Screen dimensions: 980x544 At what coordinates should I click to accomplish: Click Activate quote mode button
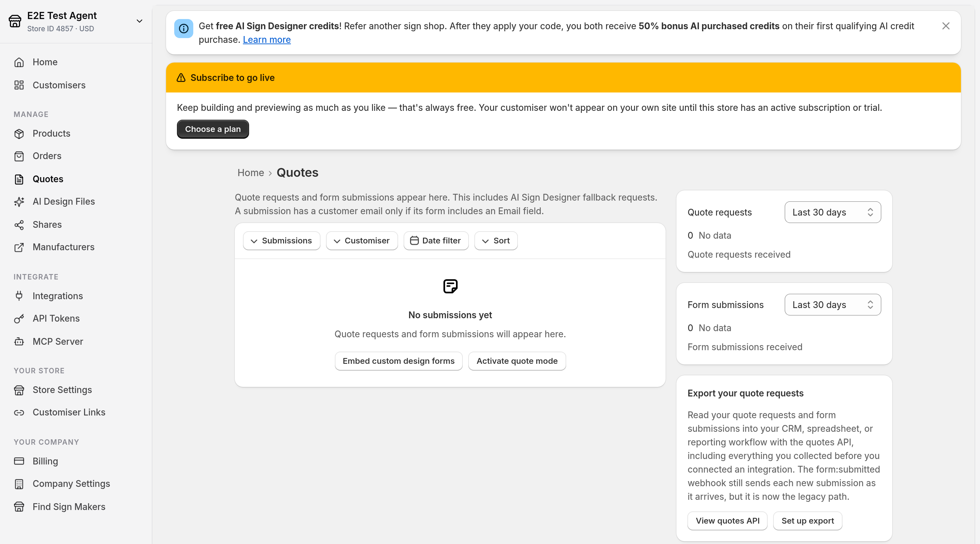click(x=517, y=361)
